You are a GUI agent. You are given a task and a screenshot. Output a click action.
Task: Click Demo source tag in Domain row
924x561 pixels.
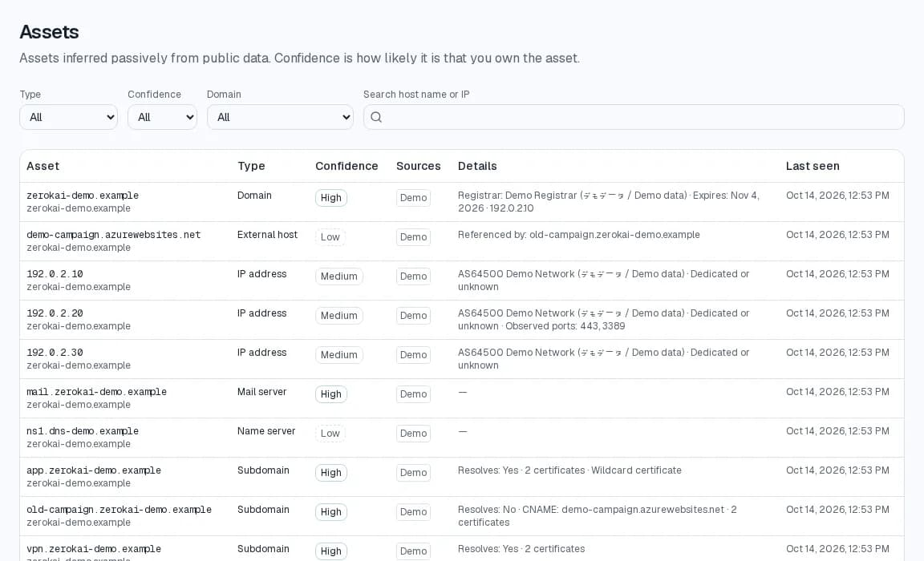pyautogui.click(x=413, y=198)
